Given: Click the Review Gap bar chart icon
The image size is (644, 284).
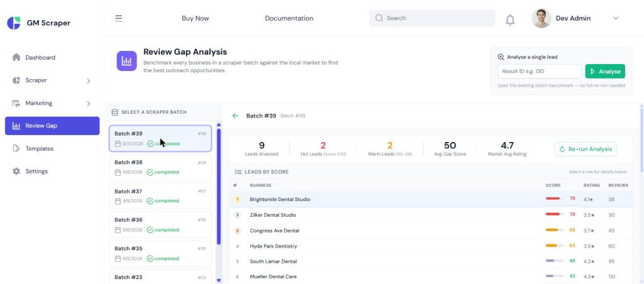Looking at the screenshot, I should 16,126.
